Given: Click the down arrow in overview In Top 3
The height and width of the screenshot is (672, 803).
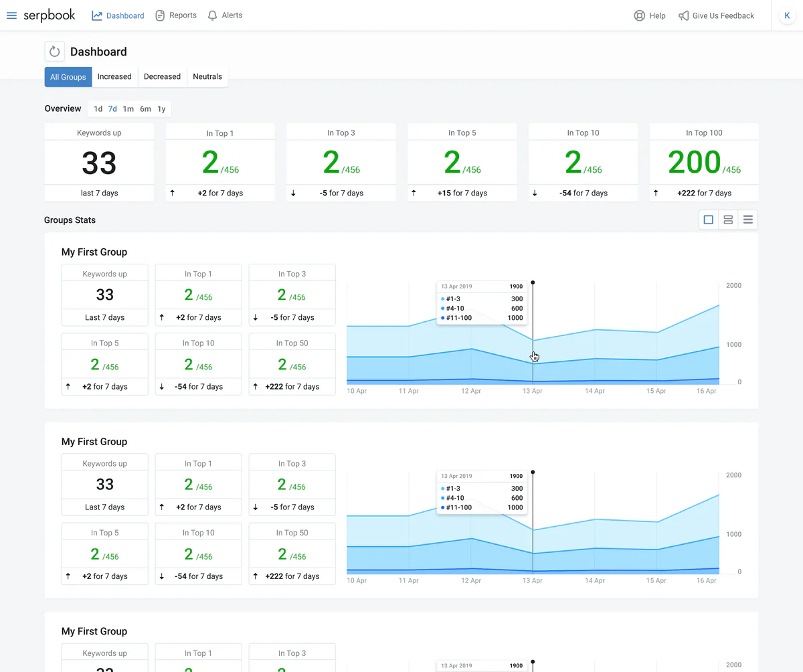Looking at the screenshot, I should pos(293,193).
